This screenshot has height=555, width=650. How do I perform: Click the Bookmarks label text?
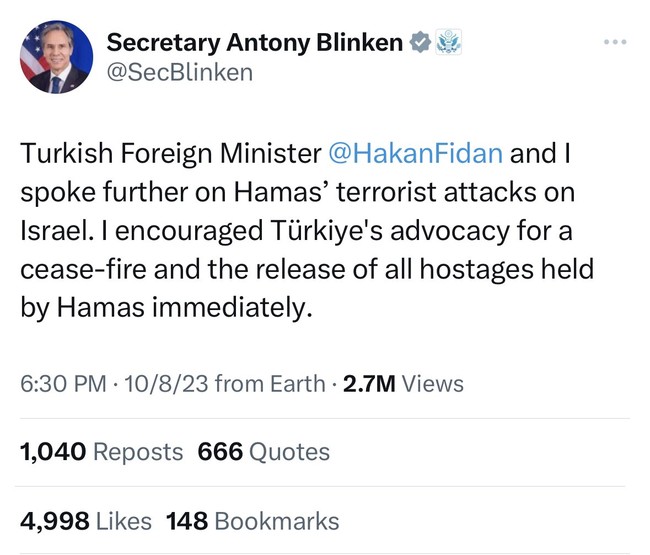(x=277, y=521)
